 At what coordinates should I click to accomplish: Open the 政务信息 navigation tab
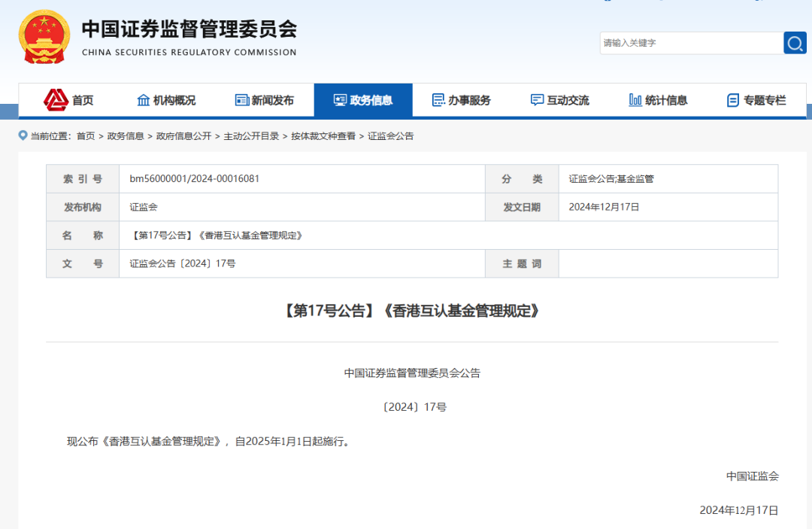363,100
